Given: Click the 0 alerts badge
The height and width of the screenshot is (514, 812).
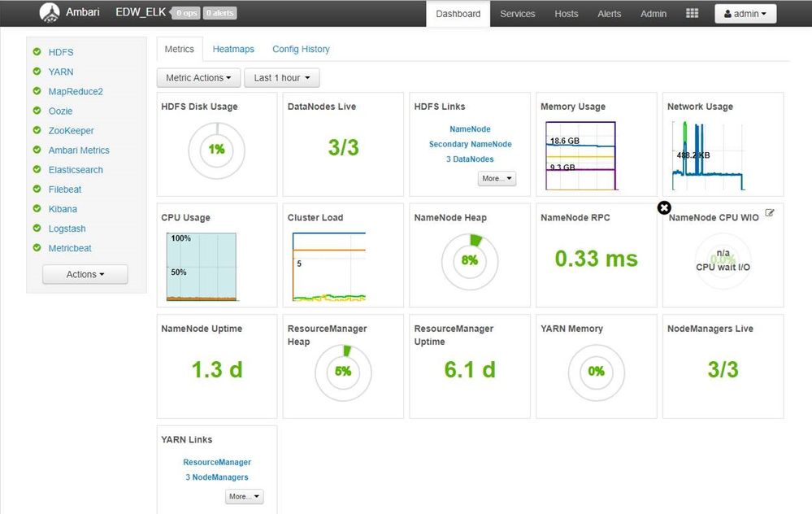Looking at the screenshot, I should click(219, 13).
